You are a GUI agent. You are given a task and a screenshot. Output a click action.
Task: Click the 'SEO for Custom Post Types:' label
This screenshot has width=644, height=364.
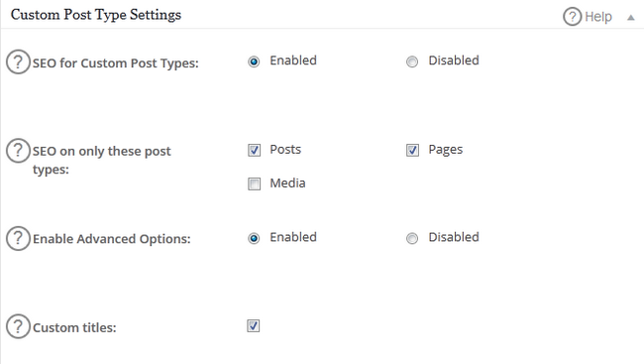(115, 63)
